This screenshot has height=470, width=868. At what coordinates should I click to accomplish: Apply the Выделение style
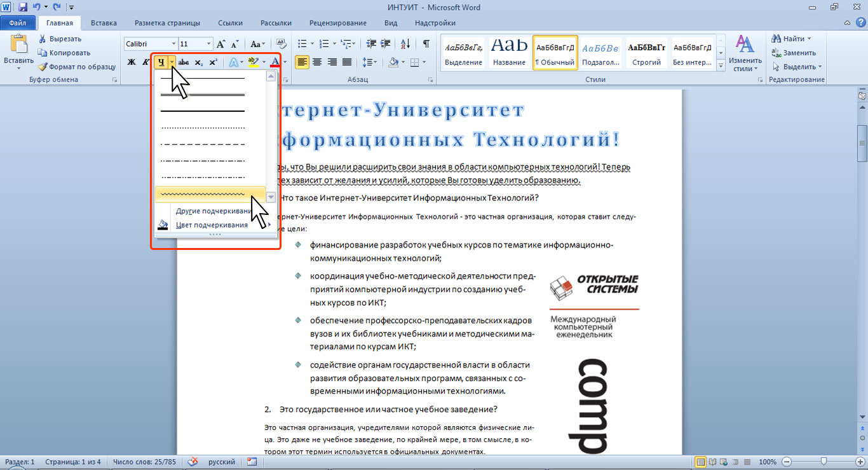[x=463, y=52]
